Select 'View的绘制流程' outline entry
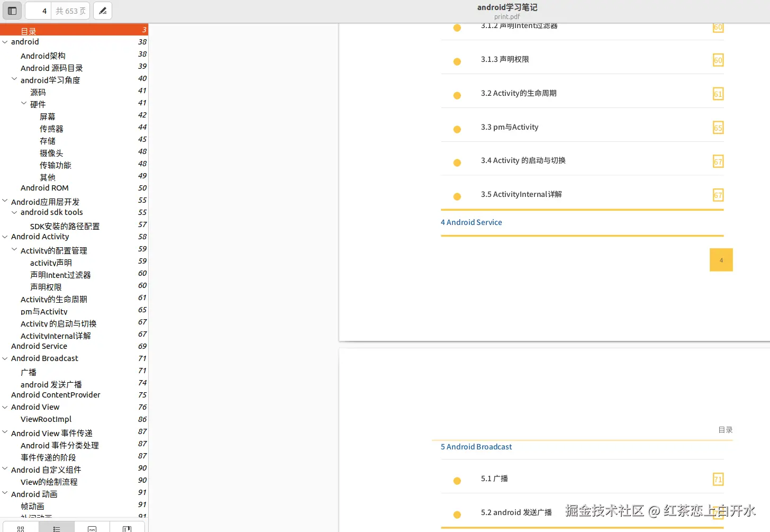This screenshot has width=770, height=532. 49,482
